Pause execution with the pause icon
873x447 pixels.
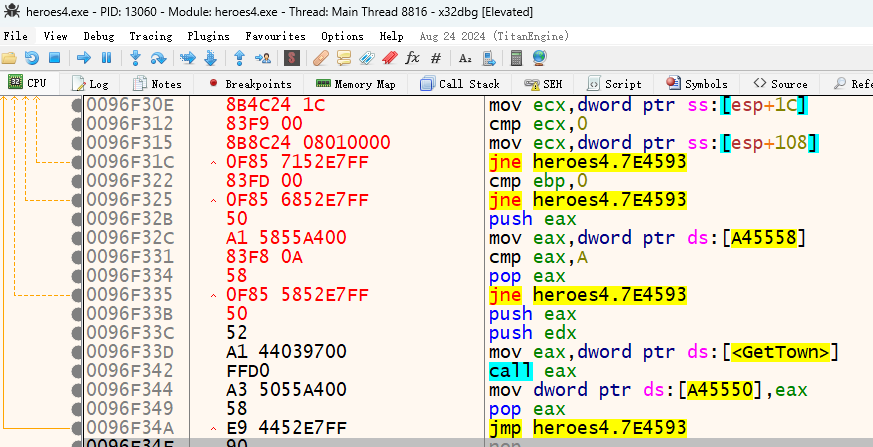tap(106, 57)
